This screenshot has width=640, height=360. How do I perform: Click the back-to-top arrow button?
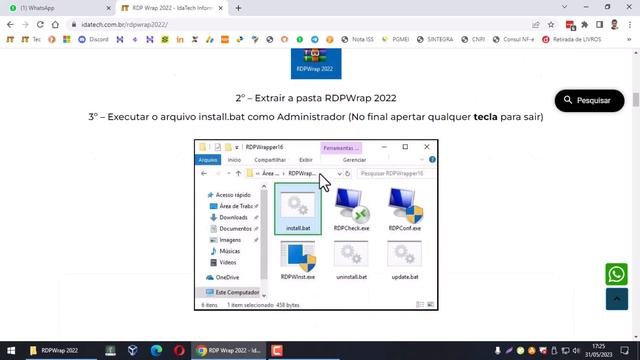(617, 299)
